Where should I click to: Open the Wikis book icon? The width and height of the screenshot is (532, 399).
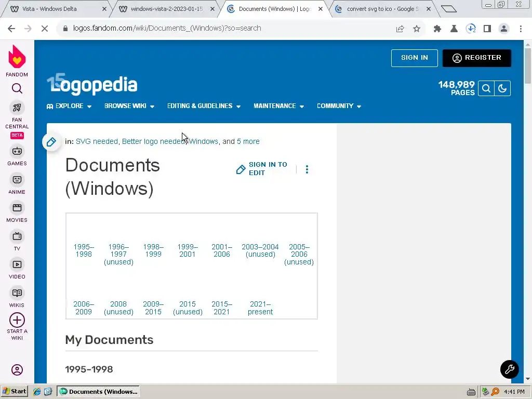[x=17, y=293]
